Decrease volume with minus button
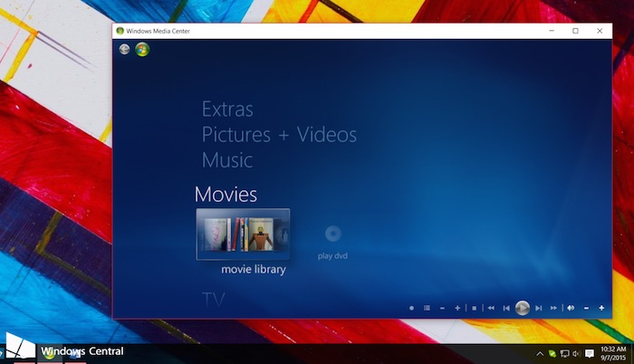Screen dimensions: 634x364 click(586, 308)
